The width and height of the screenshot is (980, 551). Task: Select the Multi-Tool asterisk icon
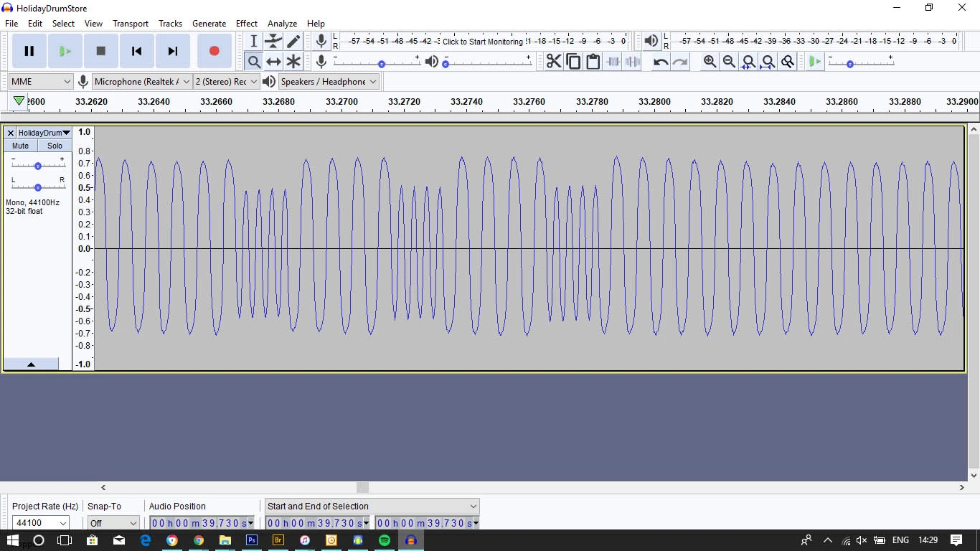tap(293, 62)
